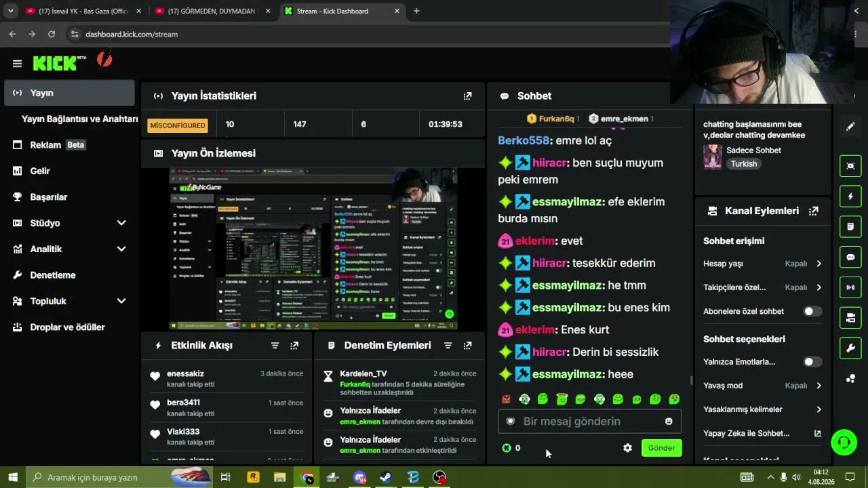Viewport: 868px width, 488px height.
Task: Click the stream preview thumbnail
Action: pyautogui.click(x=313, y=249)
